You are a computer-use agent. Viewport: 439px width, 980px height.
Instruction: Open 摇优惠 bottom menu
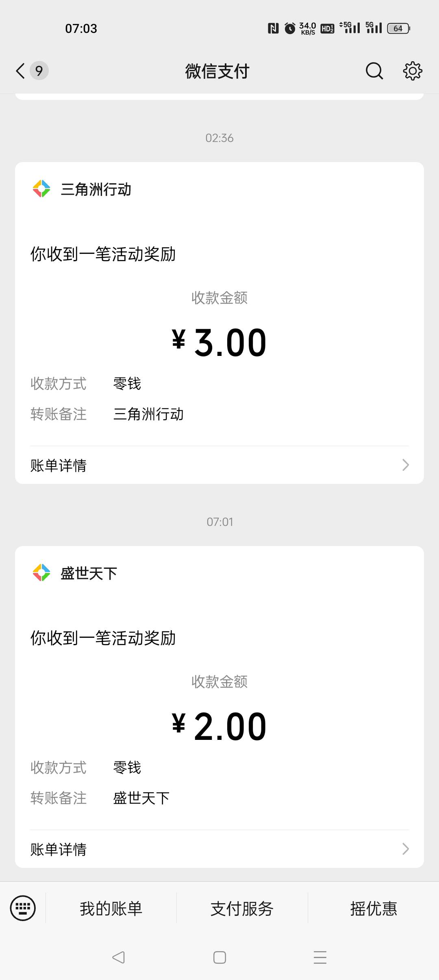(374, 908)
